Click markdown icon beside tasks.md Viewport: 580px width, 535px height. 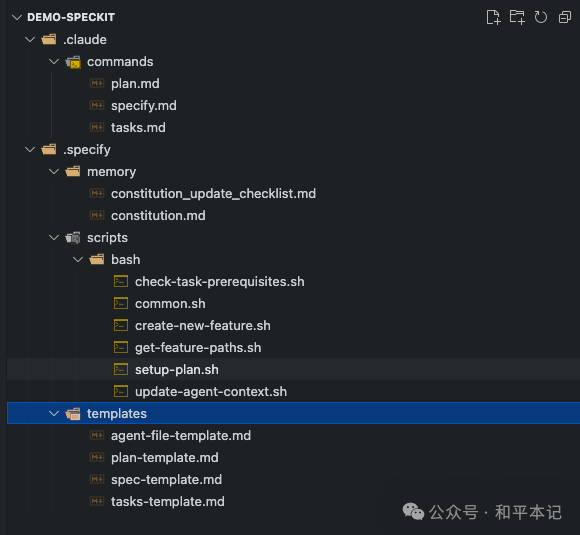pyautogui.click(x=97, y=127)
